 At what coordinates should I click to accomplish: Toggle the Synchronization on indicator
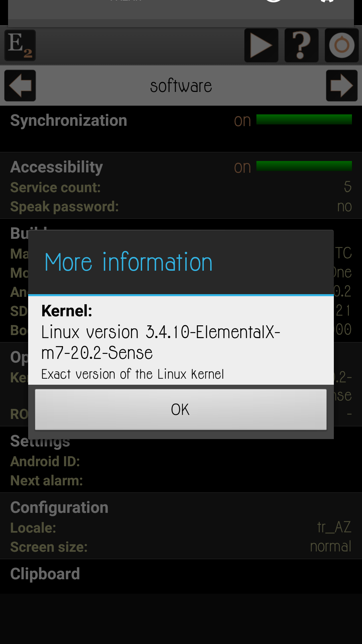[x=242, y=121]
